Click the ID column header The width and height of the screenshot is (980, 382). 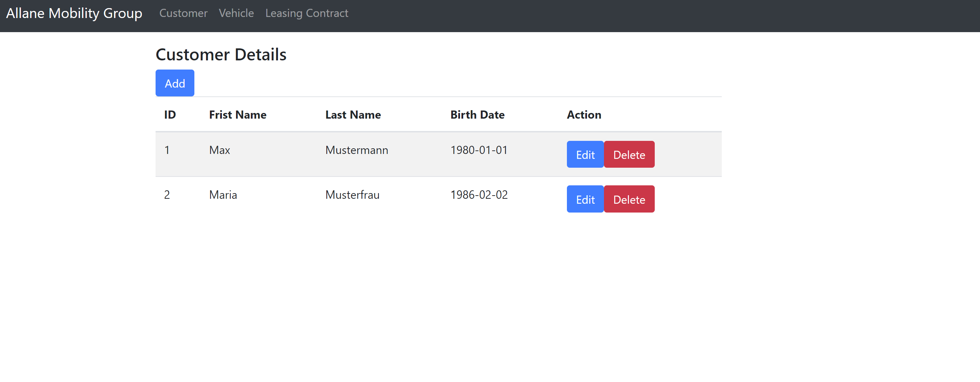(170, 115)
